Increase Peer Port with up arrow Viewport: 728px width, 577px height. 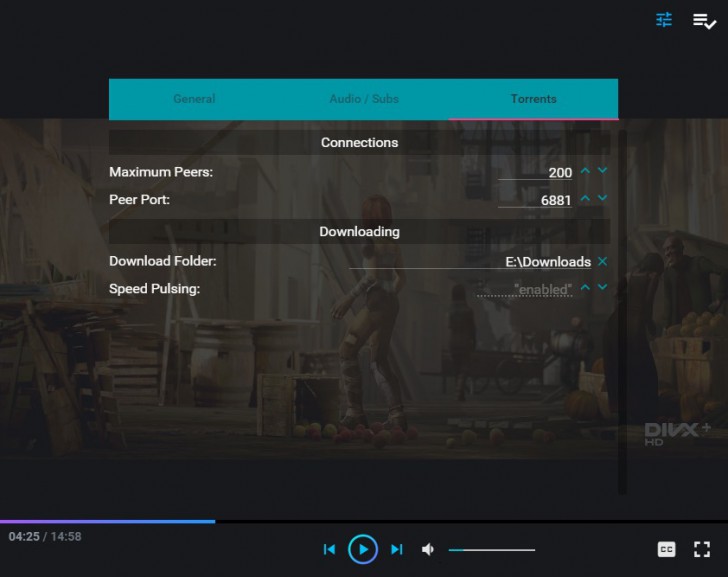click(x=585, y=198)
